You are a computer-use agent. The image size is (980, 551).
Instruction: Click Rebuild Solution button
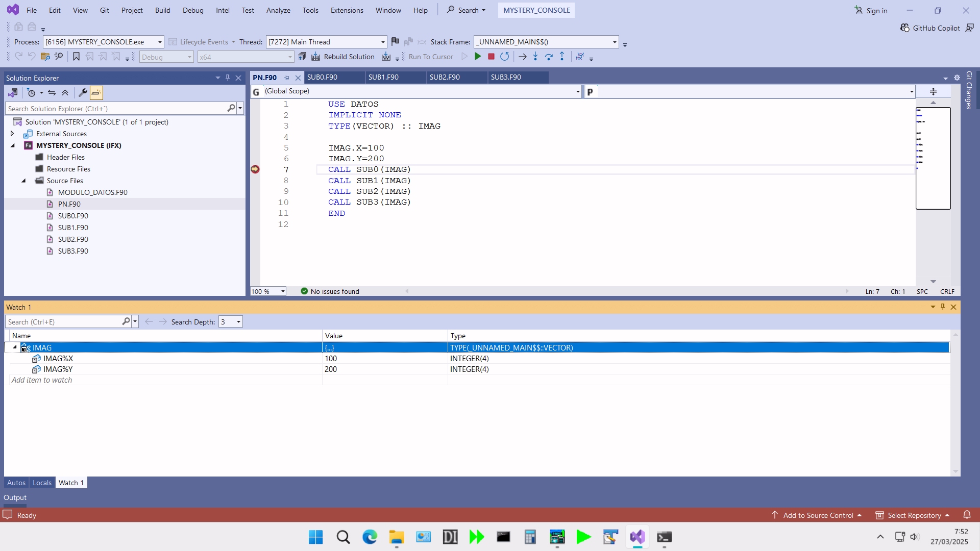pyautogui.click(x=344, y=57)
